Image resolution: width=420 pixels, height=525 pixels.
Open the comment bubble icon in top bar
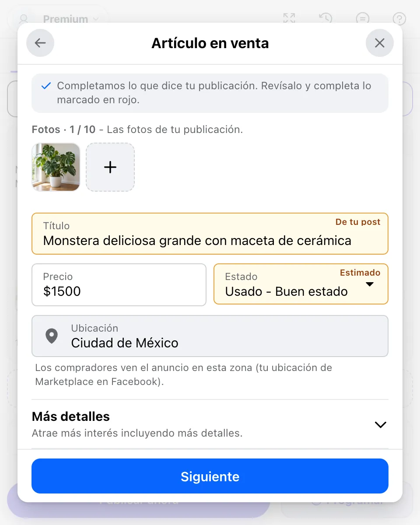[x=363, y=19]
